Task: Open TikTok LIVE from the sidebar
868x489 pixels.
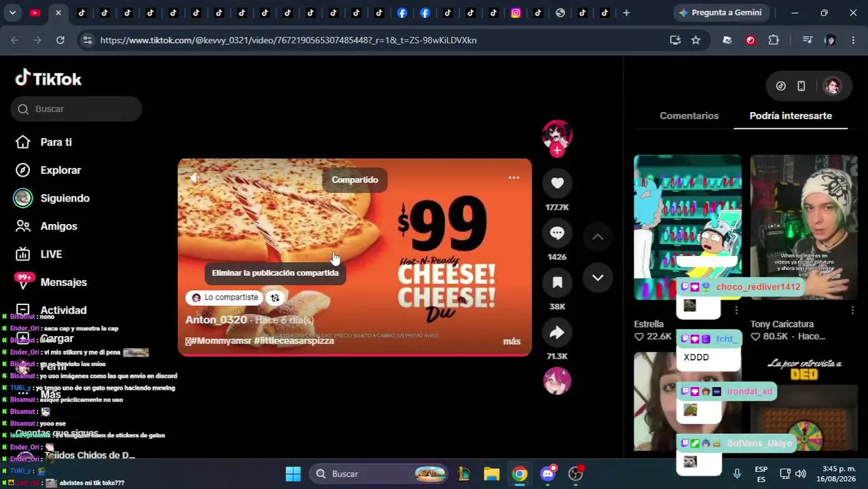Action: coord(51,254)
